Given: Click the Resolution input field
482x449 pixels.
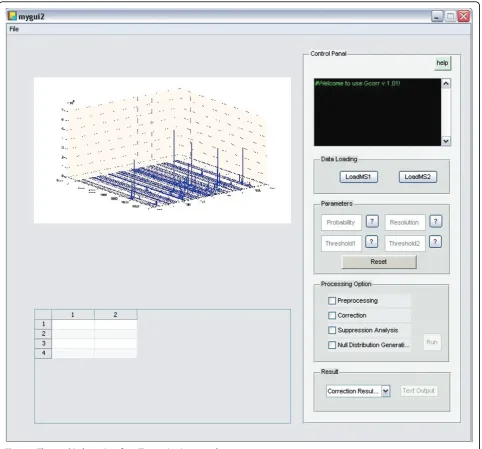Looking at the screenshot, I should 405,222.
